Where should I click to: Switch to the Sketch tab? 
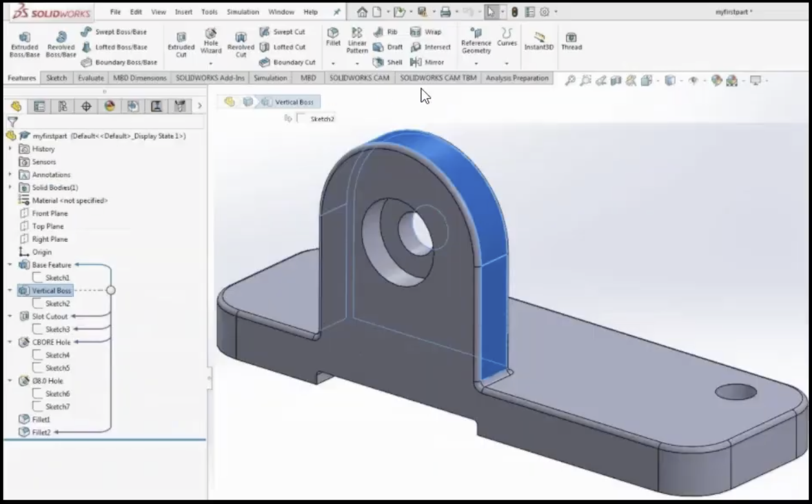[x=56, y=78]
